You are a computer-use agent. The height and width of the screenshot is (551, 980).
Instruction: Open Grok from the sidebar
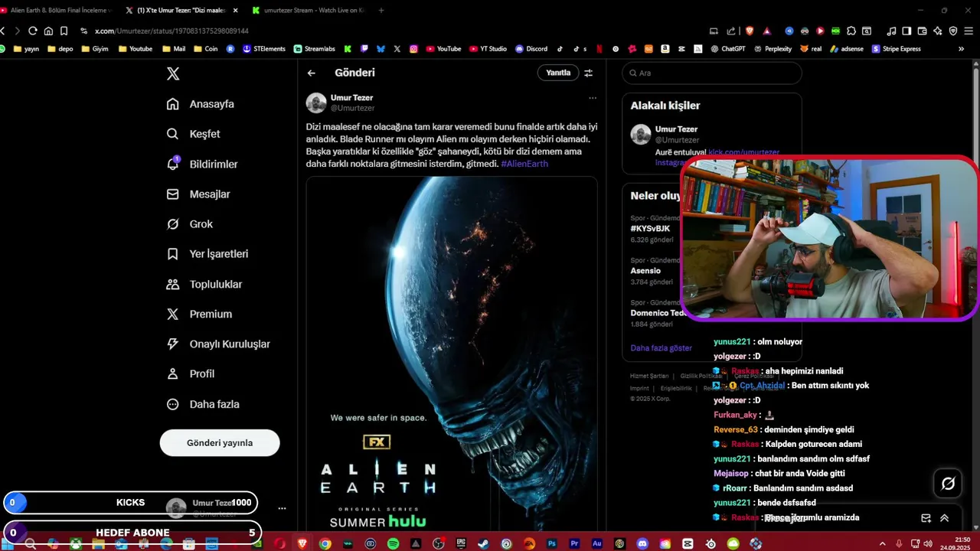(190, 224)
